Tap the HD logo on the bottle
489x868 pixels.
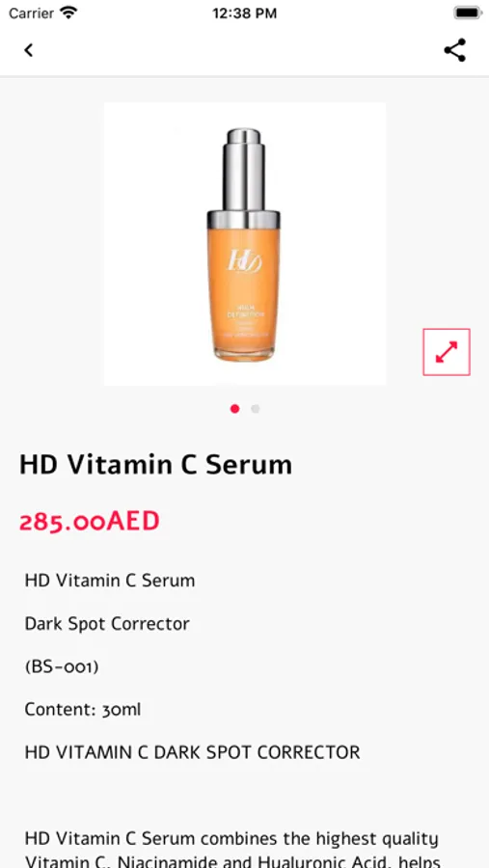click(244, 260)
